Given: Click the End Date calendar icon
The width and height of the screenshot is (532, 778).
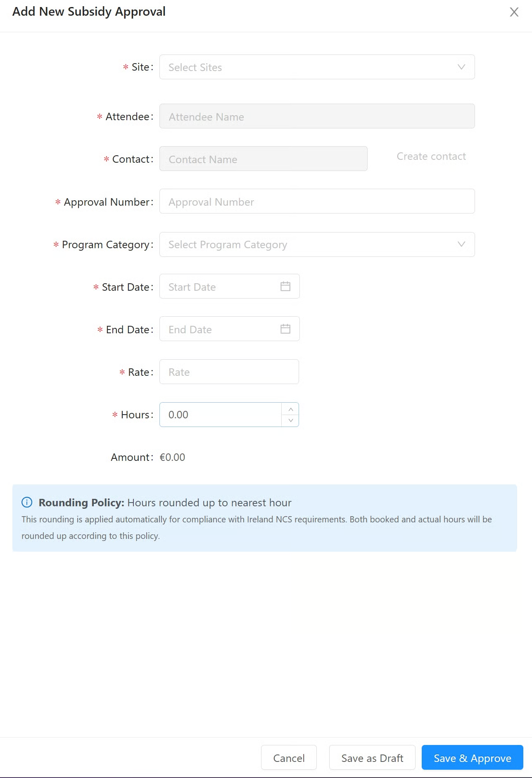Looking at the screenshot, I should click(285, 329).
